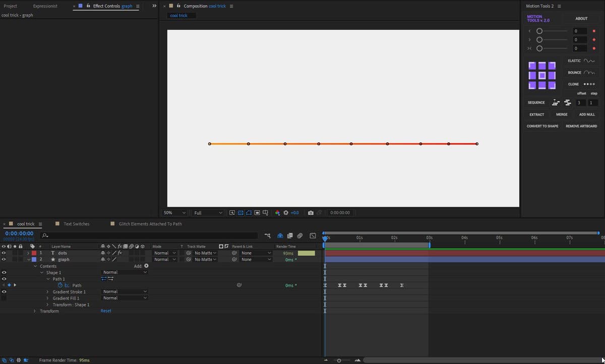Switch to the Text Switches timeline tab
This screenshot has width=605, height=364.
click(x=76, y=224)
